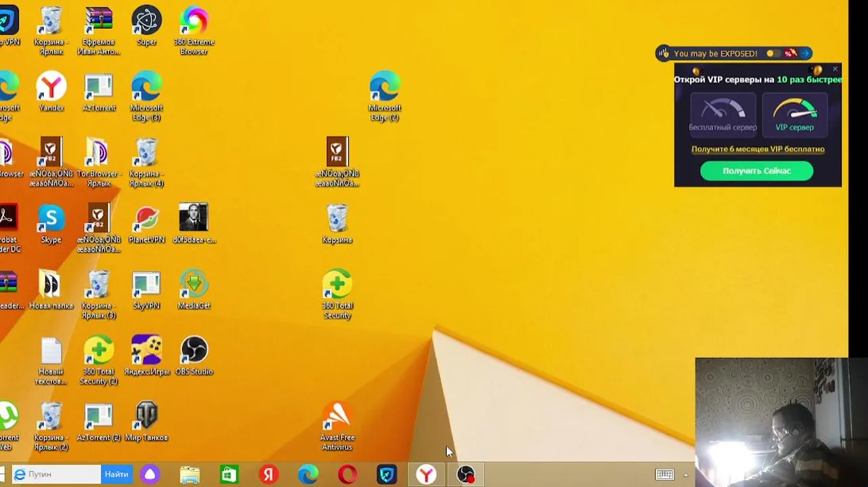Open the Windows Store taskbar icon
The height and width of the screenshot is (487, 868).
[x=229, y=475]
